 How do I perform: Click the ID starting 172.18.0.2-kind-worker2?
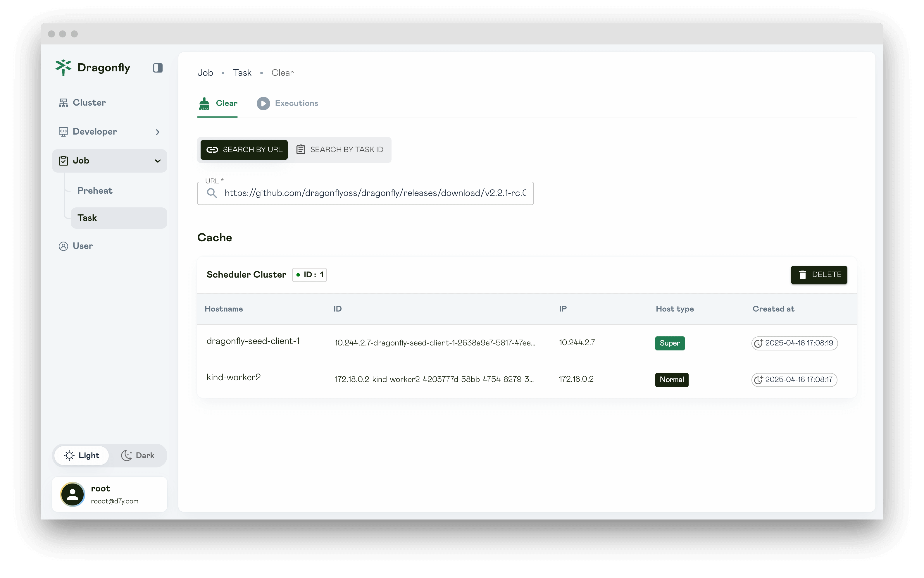(434, 380)
